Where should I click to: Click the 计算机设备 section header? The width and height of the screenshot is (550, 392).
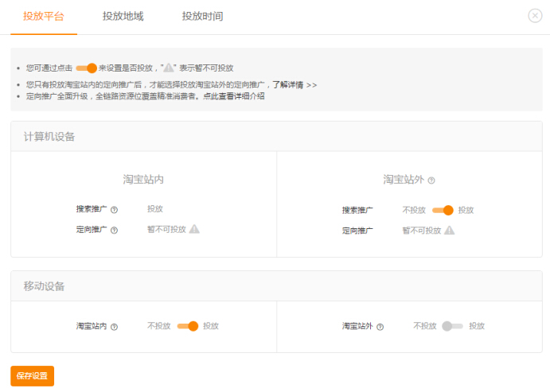point(49,136)
